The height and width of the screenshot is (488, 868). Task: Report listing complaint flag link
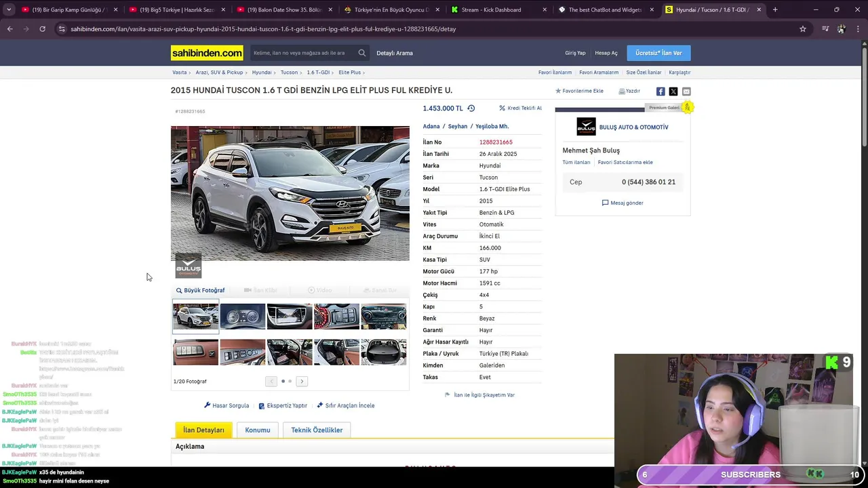[479, 394]
